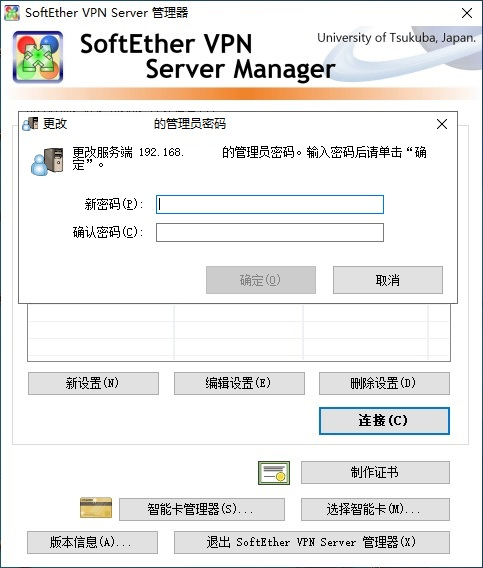Click the 制作证书 button

click(x=375, y=472)
